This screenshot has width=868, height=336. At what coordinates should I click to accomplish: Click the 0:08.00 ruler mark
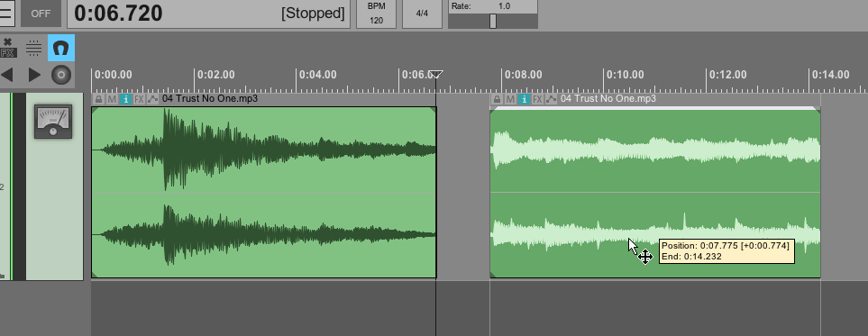coord(523,75)
